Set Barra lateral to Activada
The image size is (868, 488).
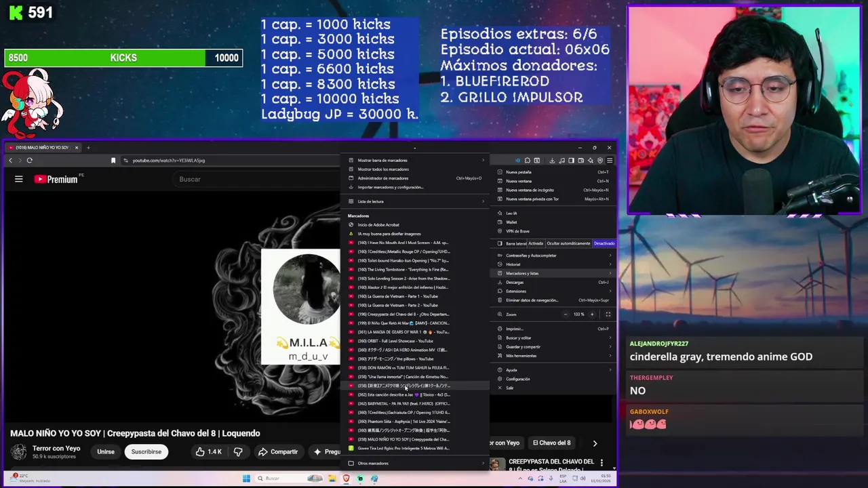(536, 243)
